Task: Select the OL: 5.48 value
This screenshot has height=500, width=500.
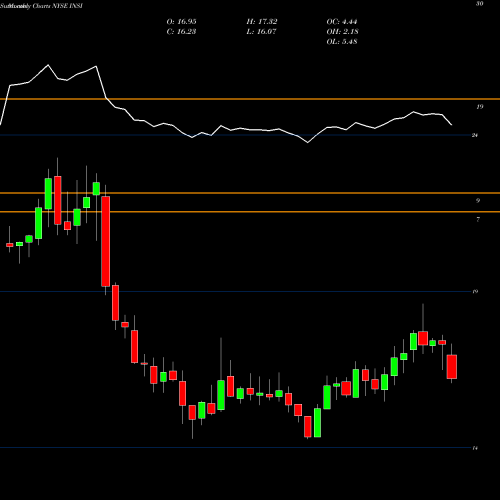Action: click(342, 42)
